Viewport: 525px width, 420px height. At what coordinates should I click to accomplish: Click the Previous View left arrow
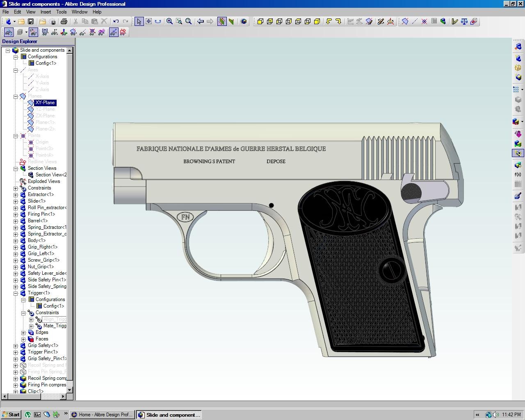click(x=201, y=21)
